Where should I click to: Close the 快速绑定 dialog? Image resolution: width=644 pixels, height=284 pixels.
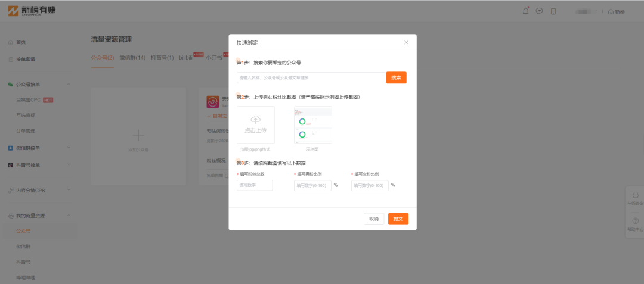[407, 43]
